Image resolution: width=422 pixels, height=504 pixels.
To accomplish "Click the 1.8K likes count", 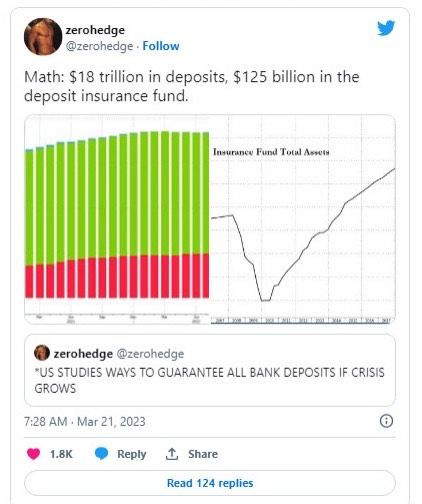I will tap(61, 454).
